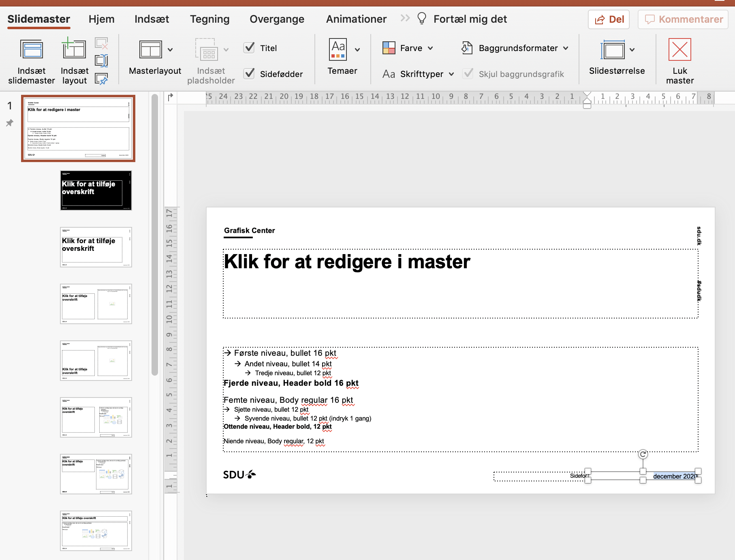The height and width of the screenshot is (560, 735).
Task: Switch to the Hjem tab
Action: click(x=101, y=19)
